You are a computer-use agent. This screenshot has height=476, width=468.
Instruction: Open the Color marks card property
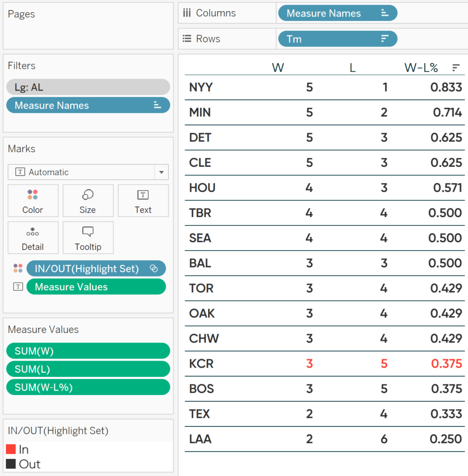(33, 200)
